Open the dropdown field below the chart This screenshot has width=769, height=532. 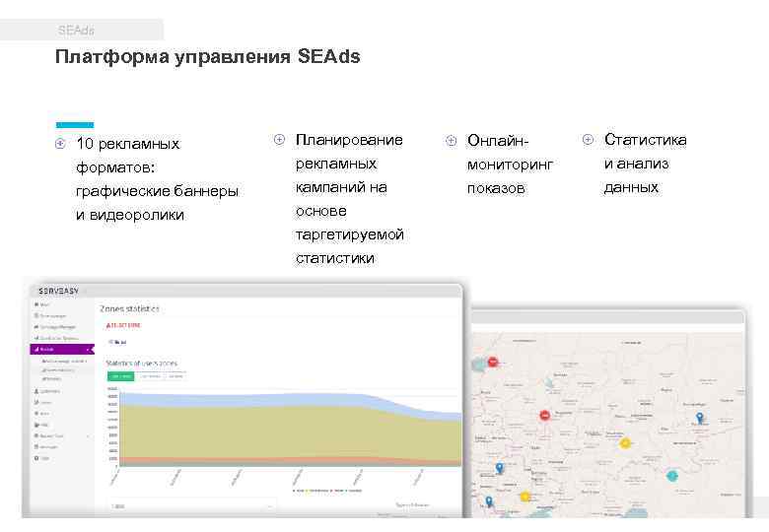[x=191, y=506]
